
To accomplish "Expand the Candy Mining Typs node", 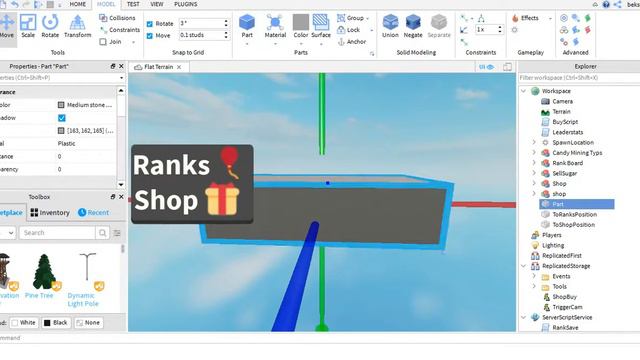I will point(534,153).
